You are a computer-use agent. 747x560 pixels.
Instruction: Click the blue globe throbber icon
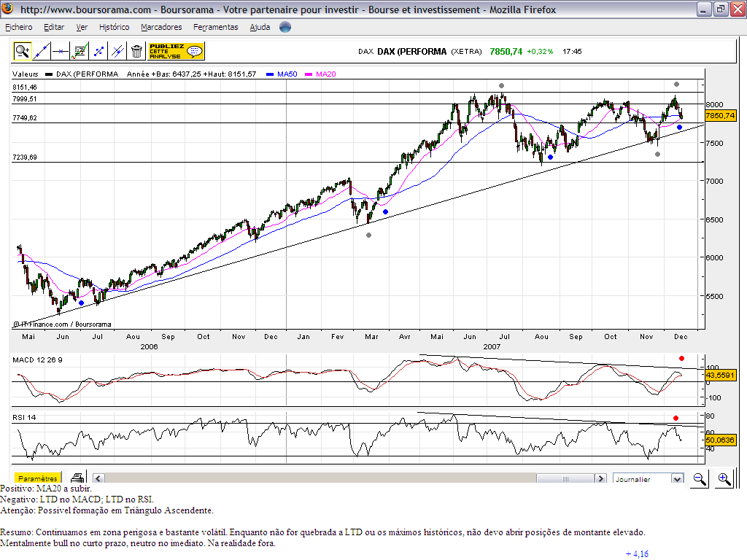click(x=285, y=27)
